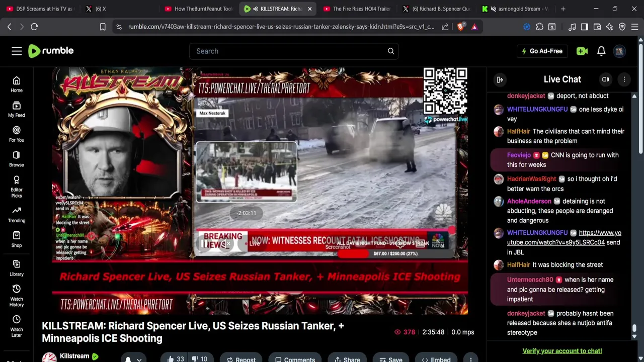644x362 pixels.
Task: Collapse the Live Chat panel
Action: click(x=500, y=79)
